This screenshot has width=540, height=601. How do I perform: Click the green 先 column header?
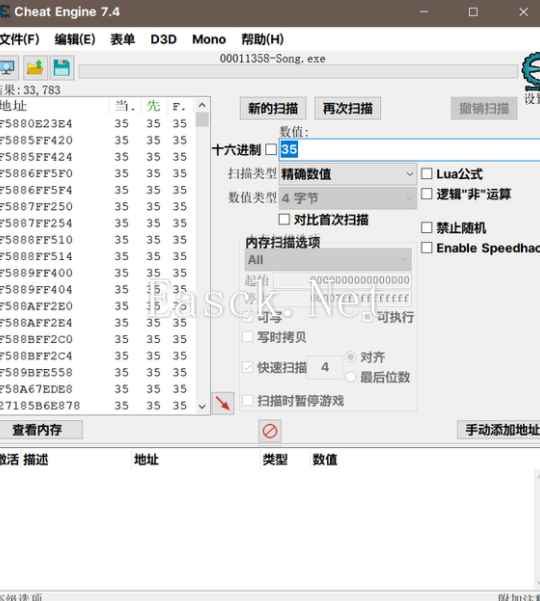(153, 106)
